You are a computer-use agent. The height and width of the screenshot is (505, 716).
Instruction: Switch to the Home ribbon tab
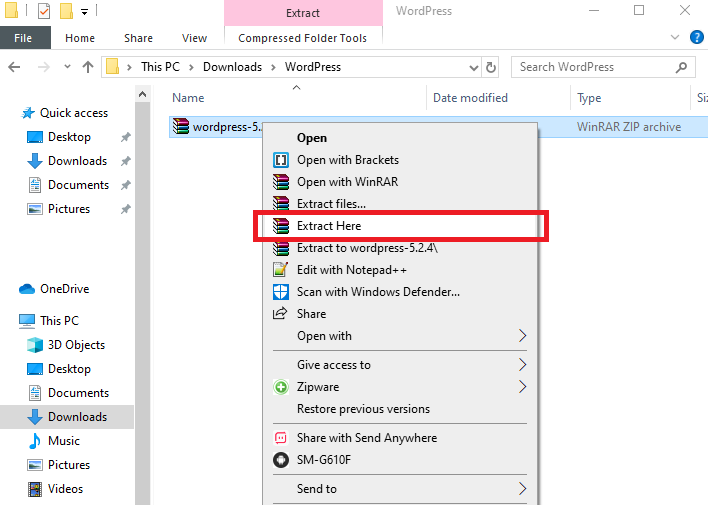[80, 38]
